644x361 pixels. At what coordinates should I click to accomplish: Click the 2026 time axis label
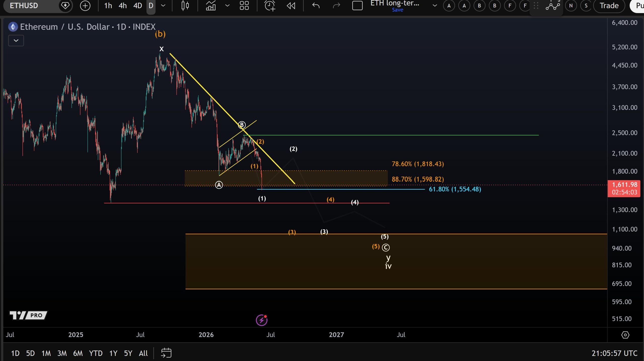pos(206,335)
